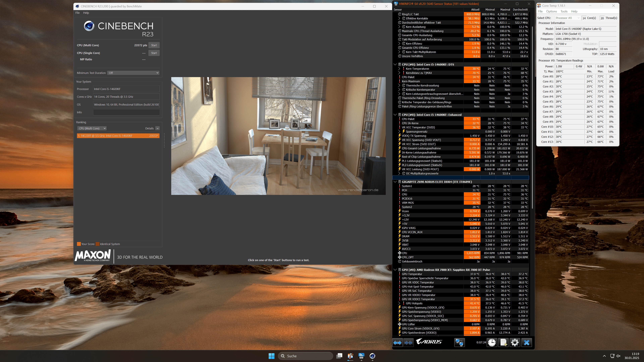Viewport: 644px width, 362px height.
Task: Start the CPU (Single Core) test
Action: 154,53
